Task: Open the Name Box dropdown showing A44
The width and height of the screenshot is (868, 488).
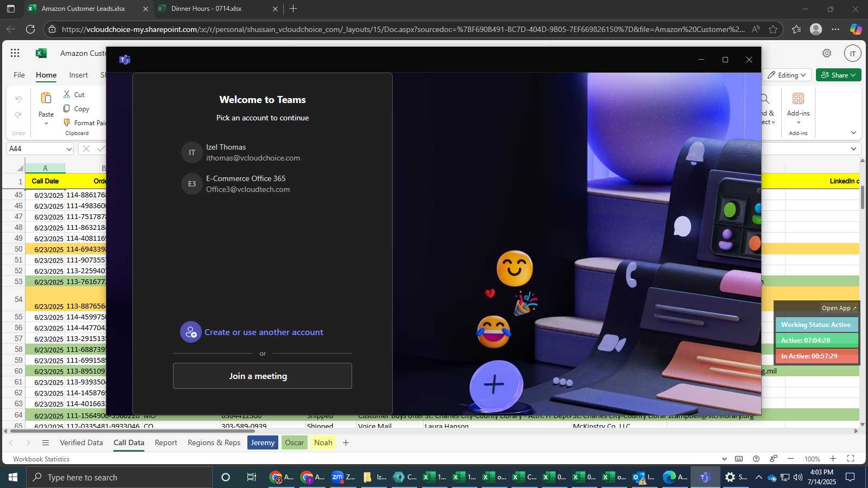Action: [69, 149]
